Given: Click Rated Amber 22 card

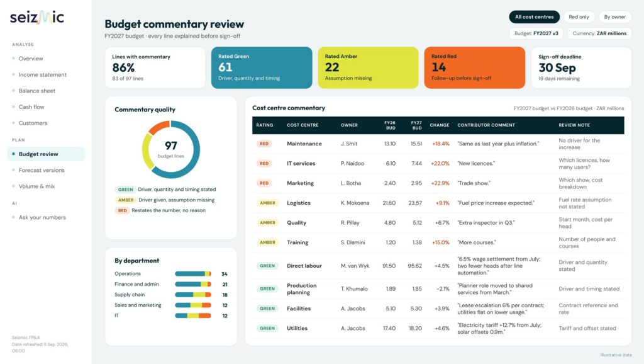Looking at the screenshot, I should click(368, 67).
